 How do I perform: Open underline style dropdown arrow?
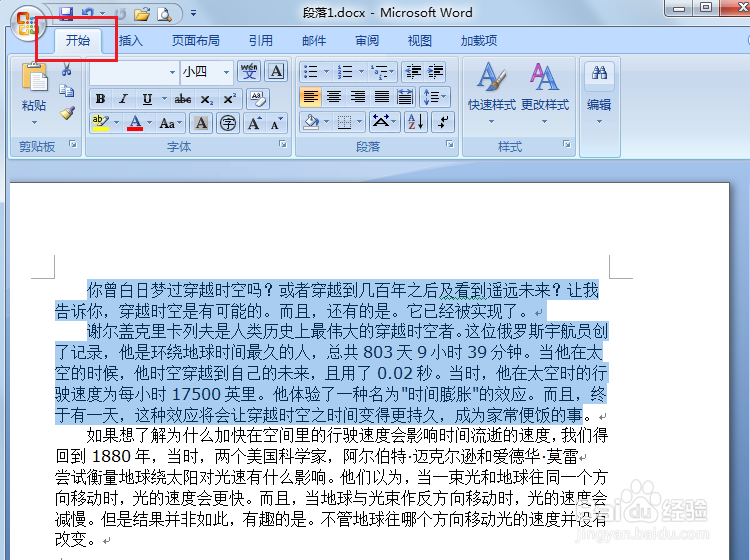pos(165,99)
